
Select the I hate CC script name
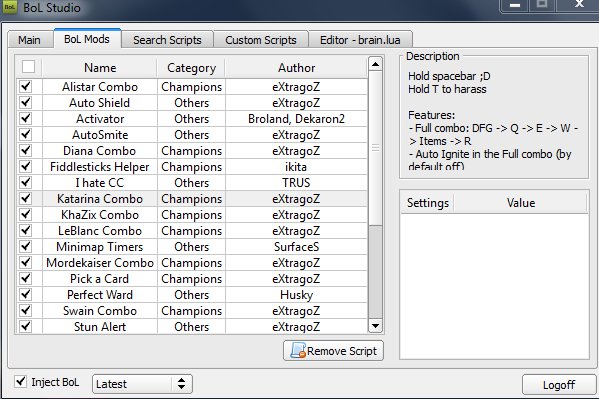(x=100, y=183)
